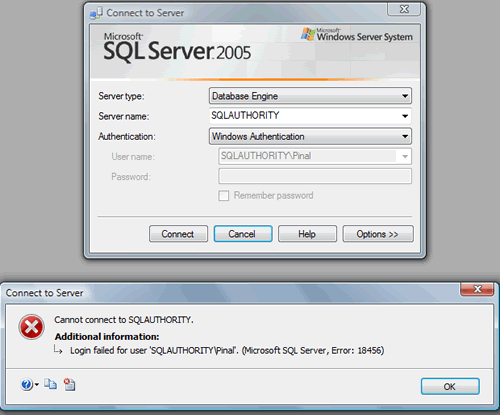500x415 pixels.
Task: Click the SQL Server 2005 banner logo
Action: coord(177,48)
